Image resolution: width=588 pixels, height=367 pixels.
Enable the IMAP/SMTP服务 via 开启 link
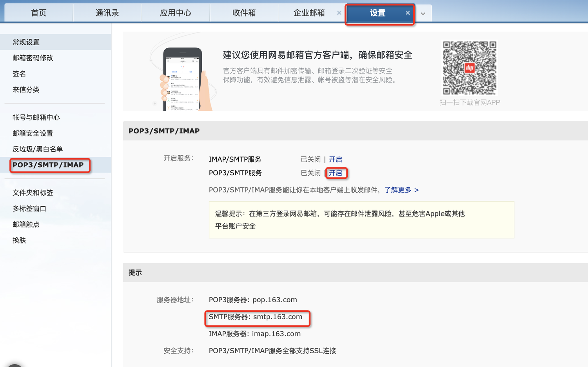click(x=335, y=159)
